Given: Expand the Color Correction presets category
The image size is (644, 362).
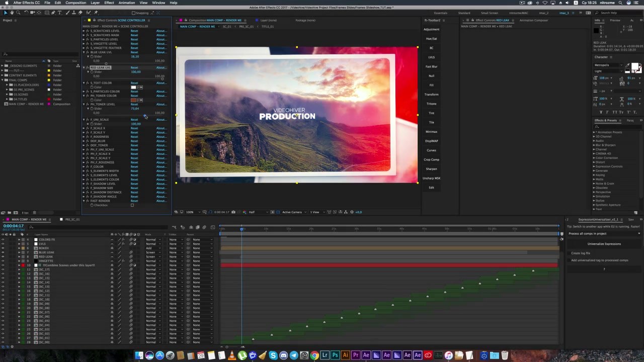Looking at the screenshot, I should (594, 158).
